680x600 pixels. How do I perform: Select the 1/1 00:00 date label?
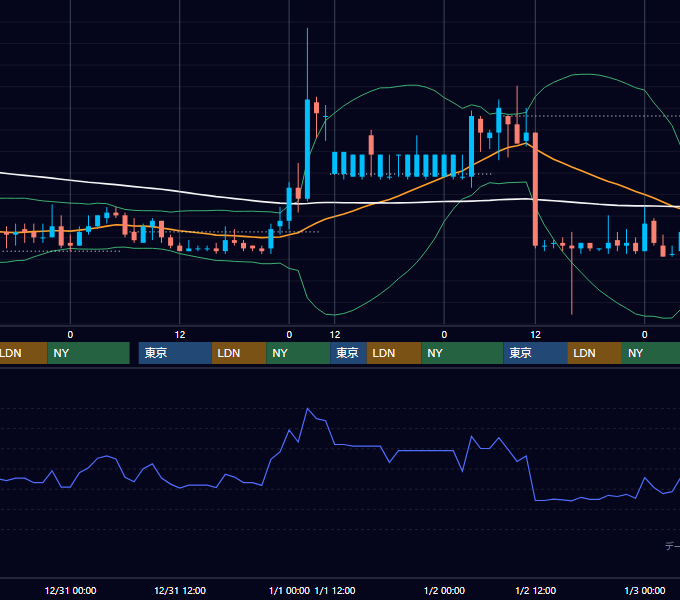289,590
